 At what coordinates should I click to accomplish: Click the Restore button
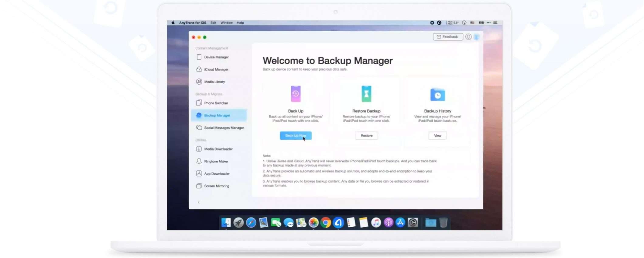[x=366, y=136]
